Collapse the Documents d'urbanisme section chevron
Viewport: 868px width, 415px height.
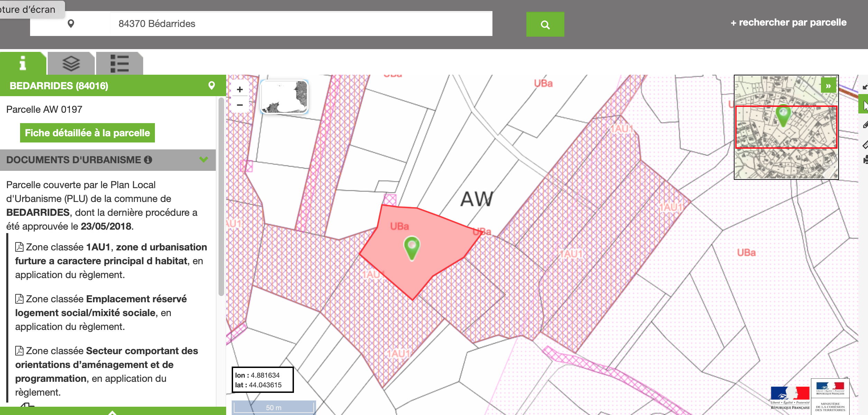[x=204, y=159]
